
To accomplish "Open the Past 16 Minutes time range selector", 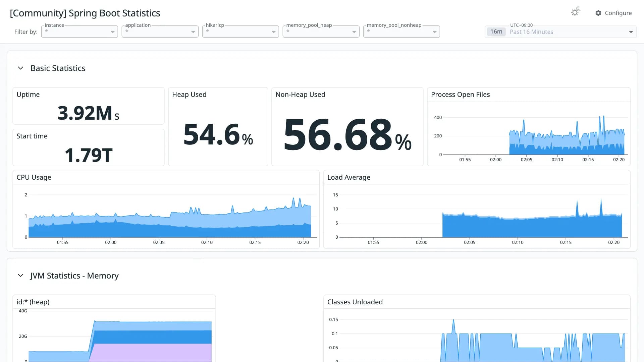I will click(560, 32).
